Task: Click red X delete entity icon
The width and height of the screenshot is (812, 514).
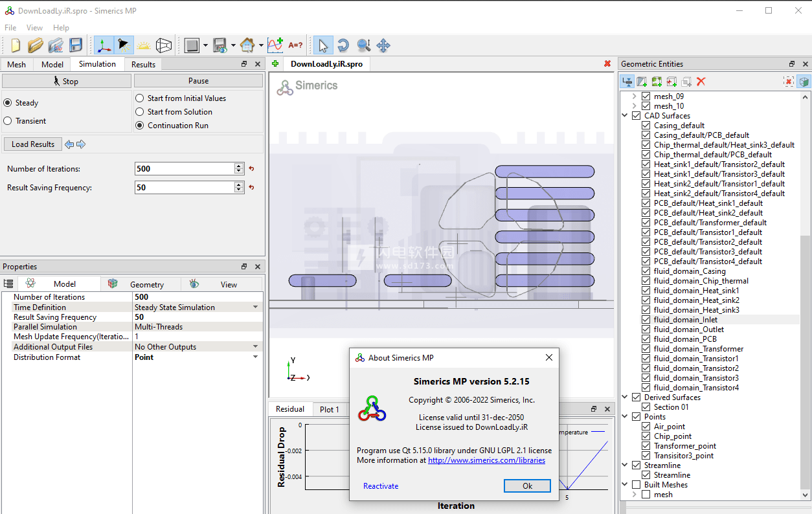Action: (x=701, y=82)
